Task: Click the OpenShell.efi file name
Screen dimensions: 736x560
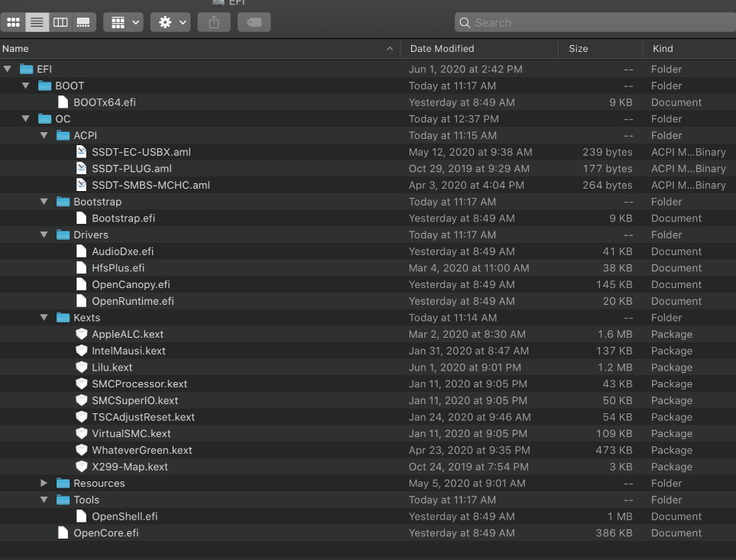Action: [125, 516]
